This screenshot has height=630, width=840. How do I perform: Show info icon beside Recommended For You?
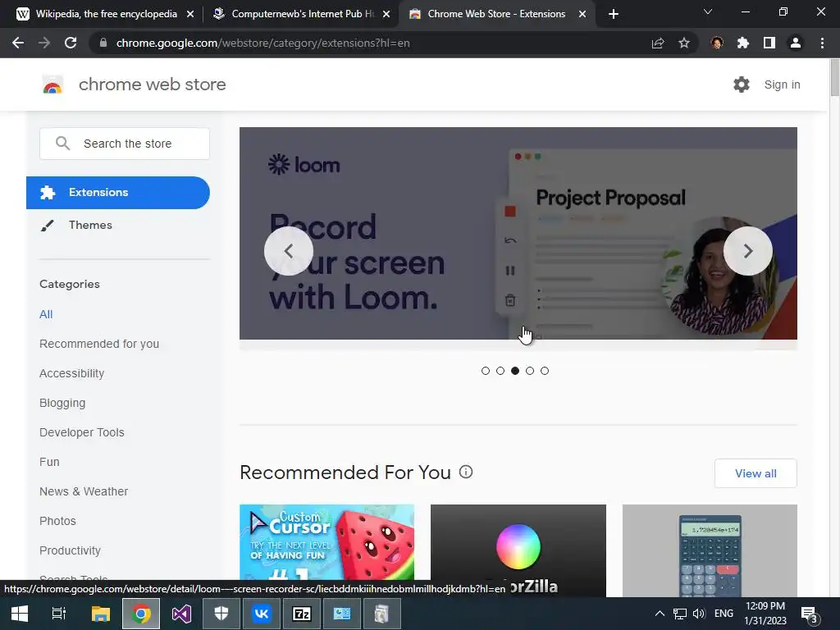coord(466,472)
